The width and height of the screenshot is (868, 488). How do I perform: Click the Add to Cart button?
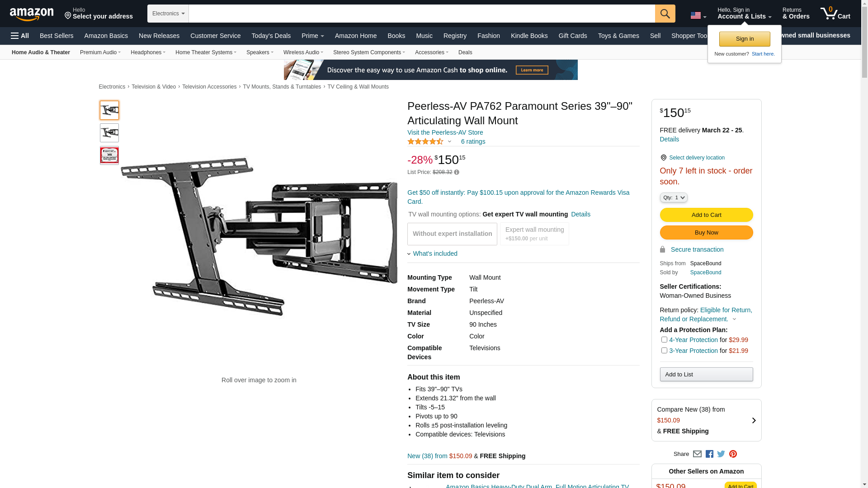(x=706, y=215)
